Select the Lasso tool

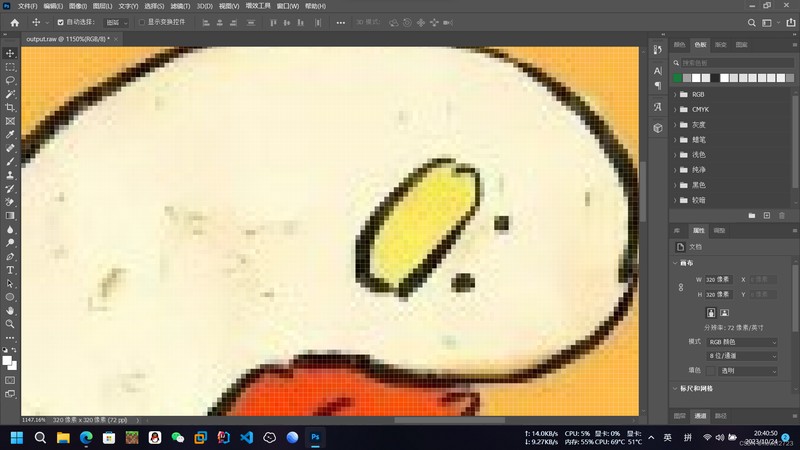click(10, 81)
